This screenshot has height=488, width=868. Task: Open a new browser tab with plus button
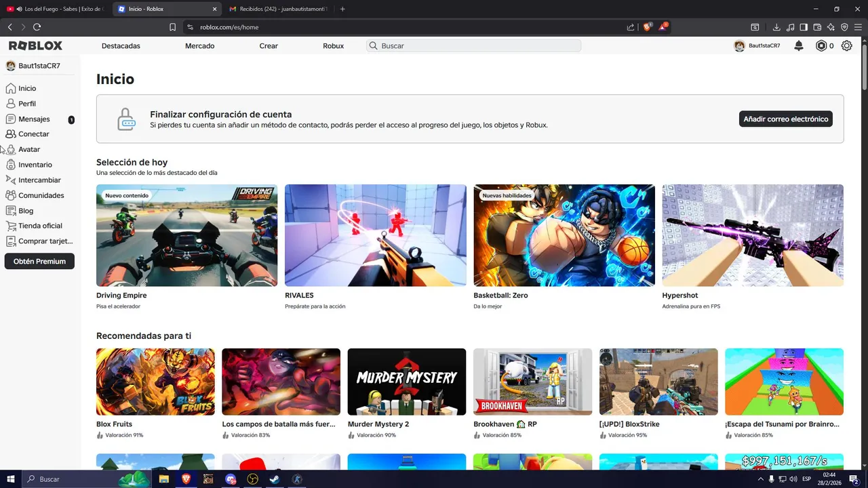click(342, 9)
